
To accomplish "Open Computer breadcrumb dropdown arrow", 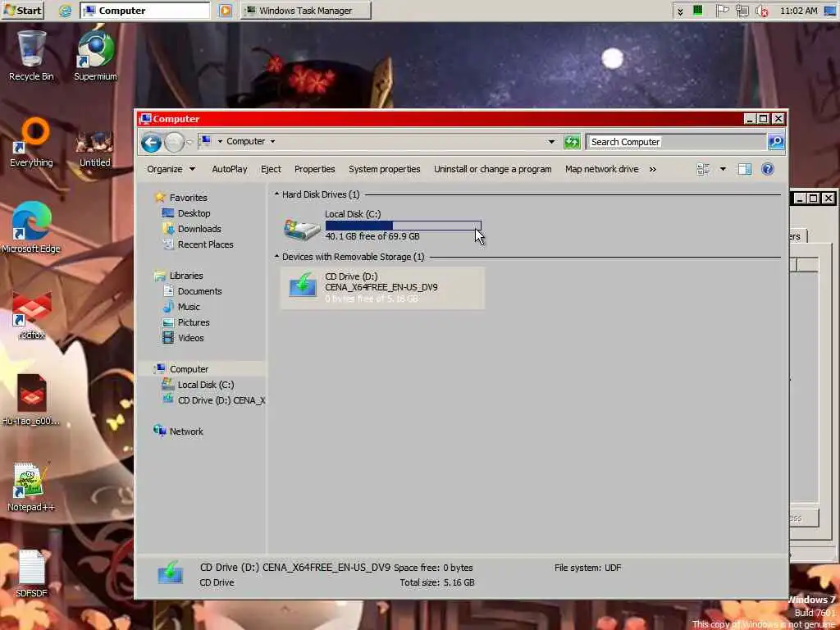I will (x=272, y=141).
